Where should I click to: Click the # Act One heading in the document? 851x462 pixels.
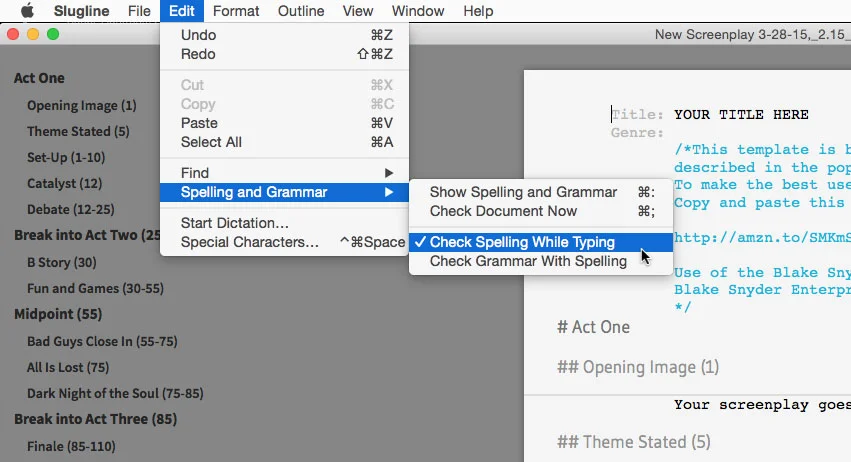(x=593, y=327)
